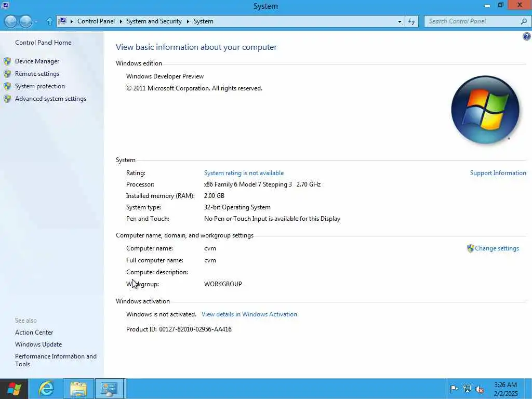Click shield icon beside Advanced system settings
The width and height of the screenshot is (532, 399).
click(7, 99)
